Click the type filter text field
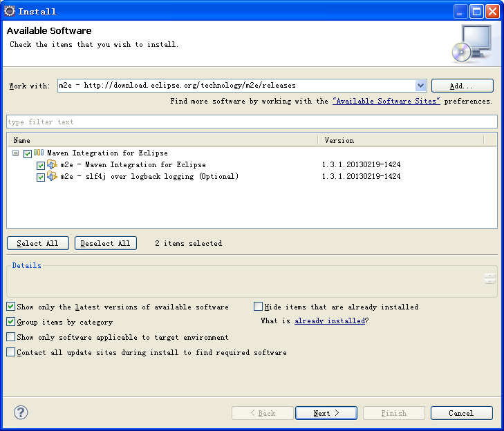This screenshot has width=504, height=431. (252, 122)
